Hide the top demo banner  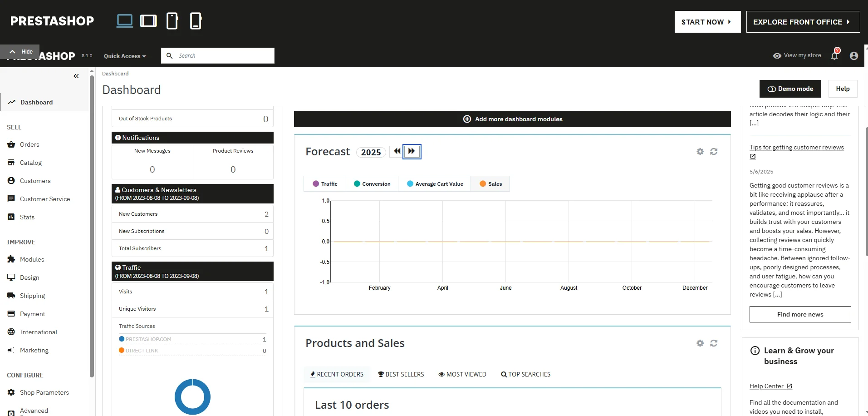(x=20, y=52)
